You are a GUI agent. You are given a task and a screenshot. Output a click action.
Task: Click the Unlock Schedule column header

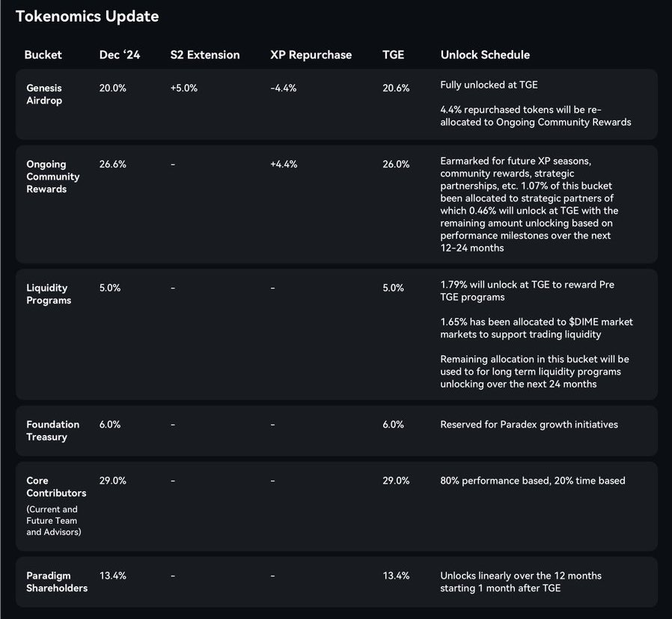[x=485, y=55]
